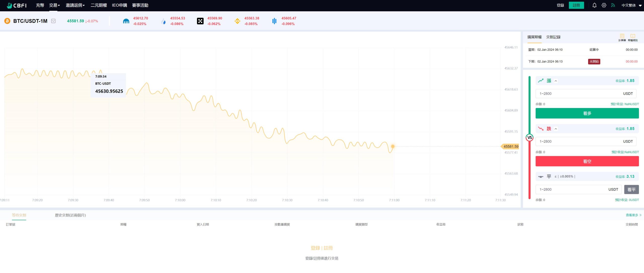Image resolution: width=644 pixels, height=273 pixels.
Task: Click the 漲 amount input field
Action: tap(579, 93)
